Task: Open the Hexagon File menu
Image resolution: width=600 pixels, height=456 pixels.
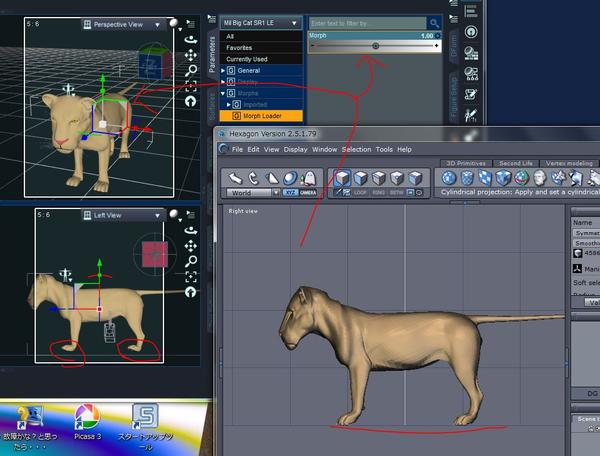Action: pos(237,149)
